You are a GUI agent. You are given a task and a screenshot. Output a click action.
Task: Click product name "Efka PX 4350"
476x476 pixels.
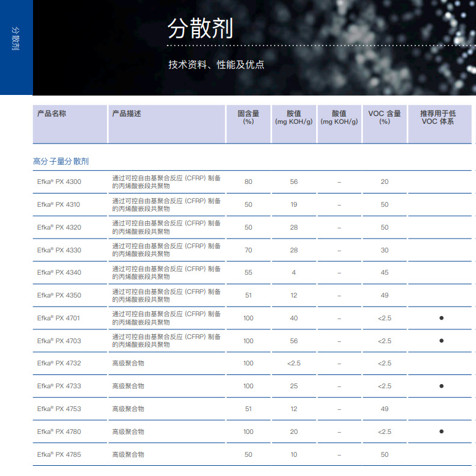[x=59, y=295]
